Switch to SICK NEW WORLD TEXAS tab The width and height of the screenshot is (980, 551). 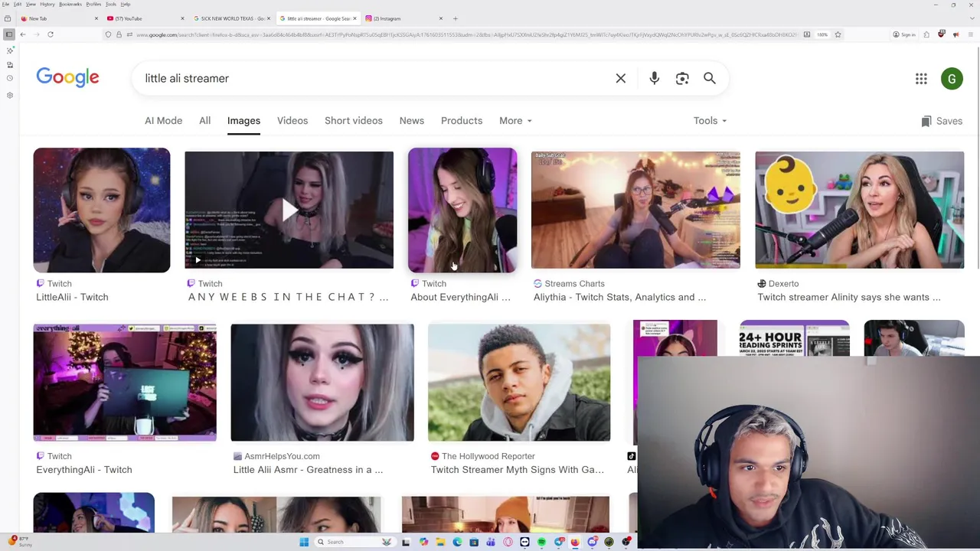pos(231,18)
